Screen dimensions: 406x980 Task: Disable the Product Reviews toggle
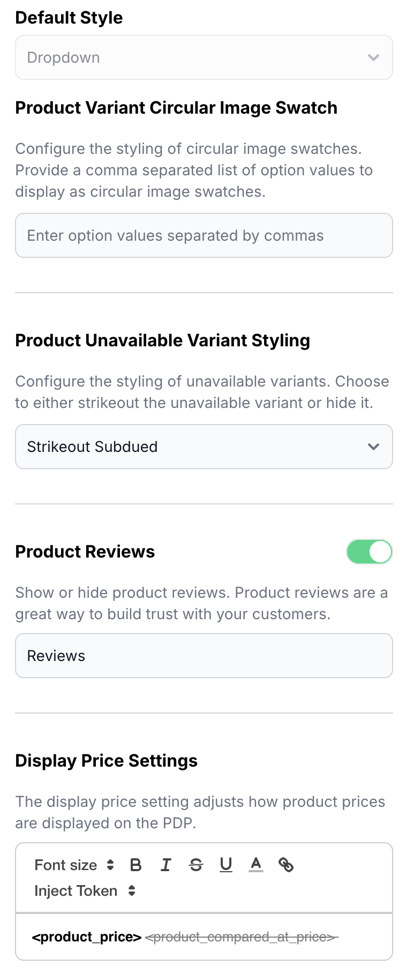tap(370, 552)
